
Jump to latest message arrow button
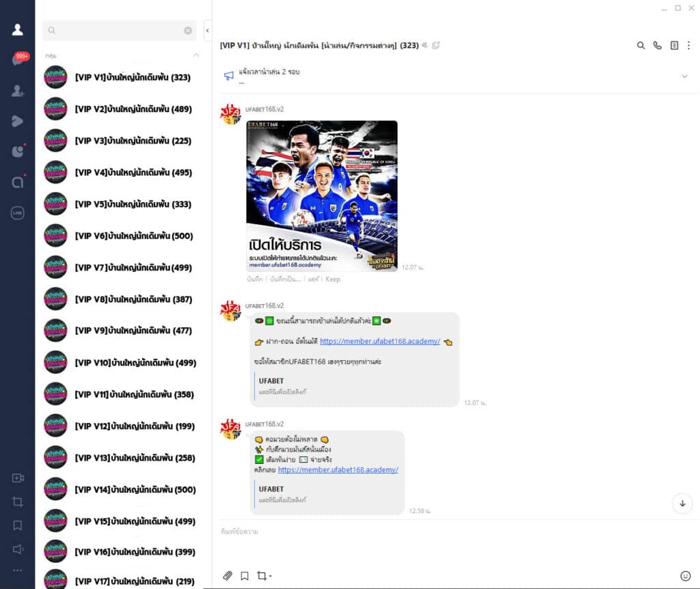coord(682,504)
